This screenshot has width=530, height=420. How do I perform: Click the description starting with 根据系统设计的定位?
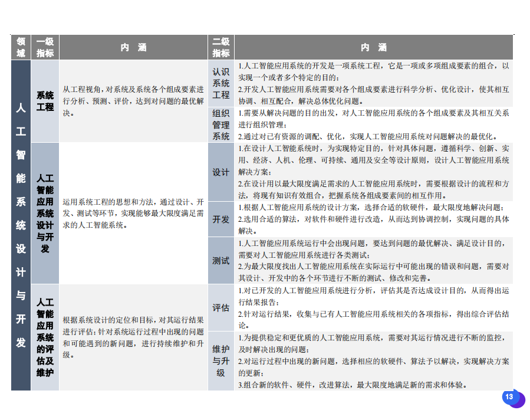pos(134,337)
